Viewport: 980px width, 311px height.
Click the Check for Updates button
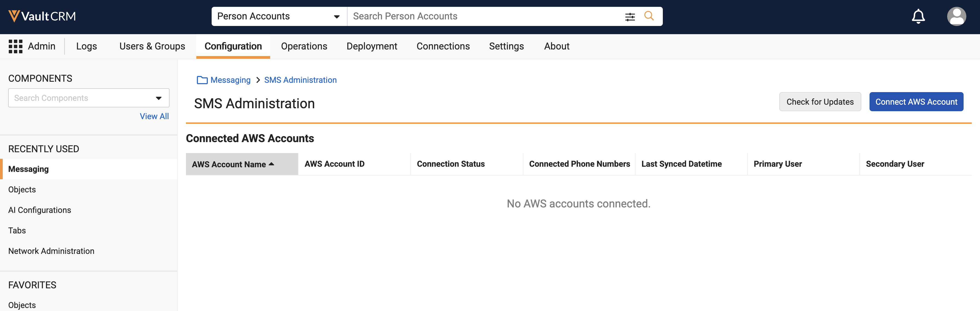tap(820, 101)
